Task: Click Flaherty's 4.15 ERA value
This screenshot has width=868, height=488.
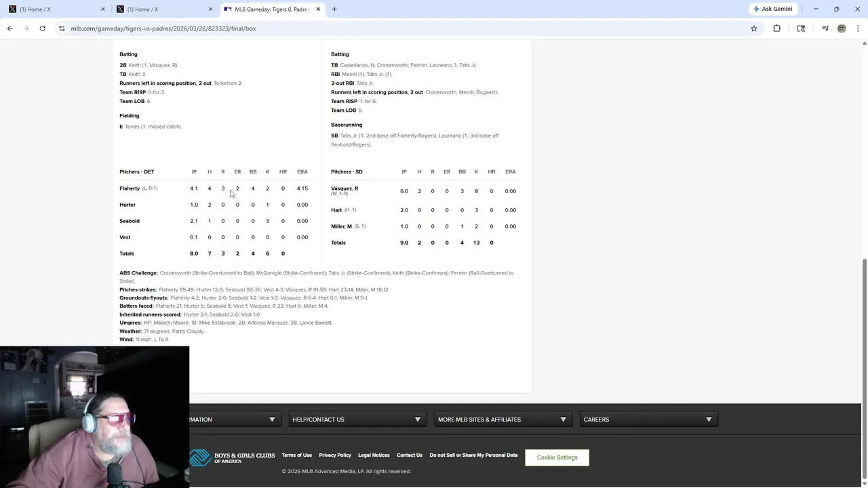Action: pos(302,188)
